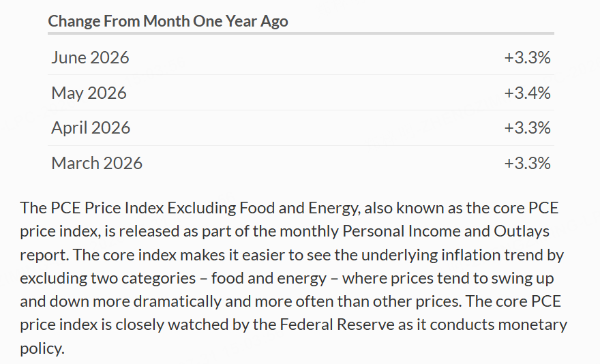The height and width of the screenshot is (364, 600).
Task: Select the June 2026 row label
Action: point(90,57)
